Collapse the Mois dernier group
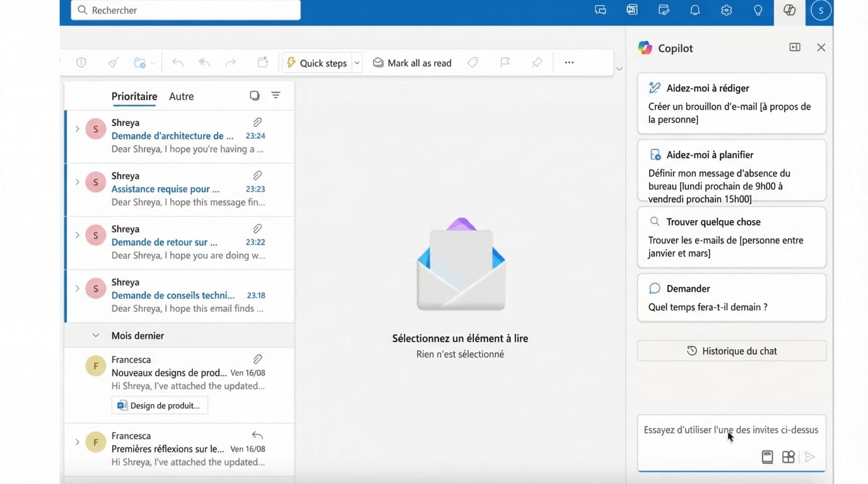The height and width of the screenshot is (484, 868). click(96, 335)
